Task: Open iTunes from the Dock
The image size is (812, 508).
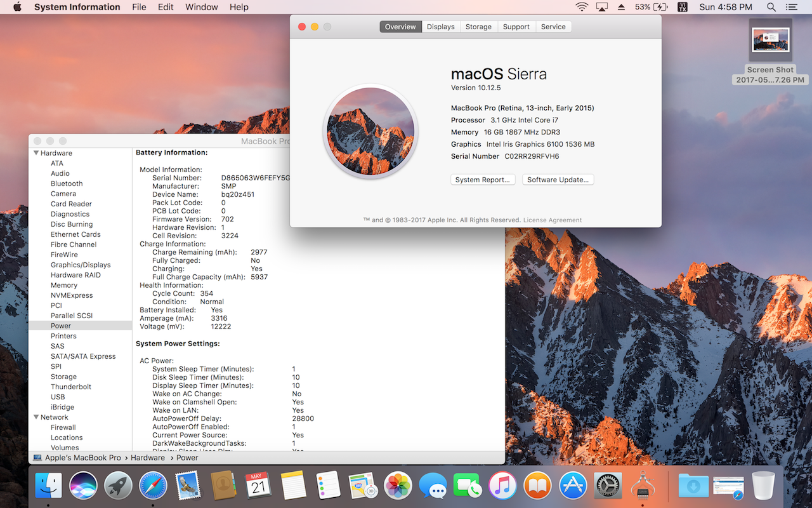Action: (x=503, y=486)
